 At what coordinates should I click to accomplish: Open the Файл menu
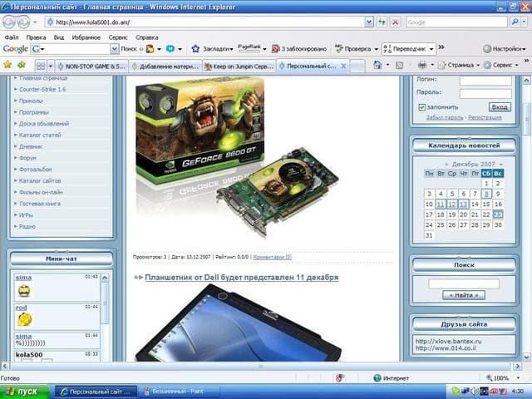click(x=12, y=37)
